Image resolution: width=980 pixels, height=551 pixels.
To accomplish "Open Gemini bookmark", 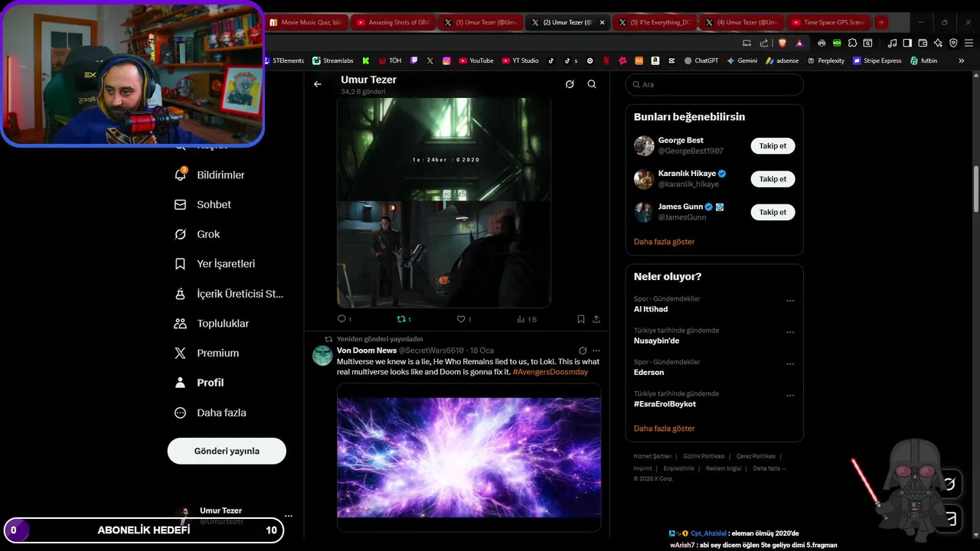I will (742, 60).
